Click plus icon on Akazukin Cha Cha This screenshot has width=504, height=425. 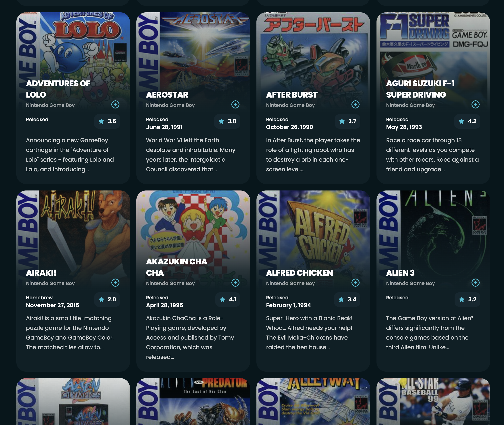pos(235,283)
